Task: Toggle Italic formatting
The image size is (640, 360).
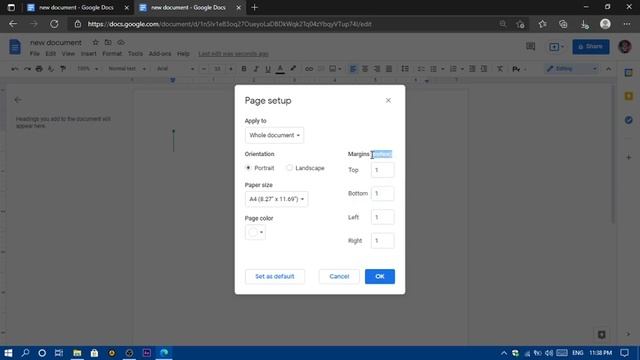Action: pyautogui.click(x=256, y=69)
